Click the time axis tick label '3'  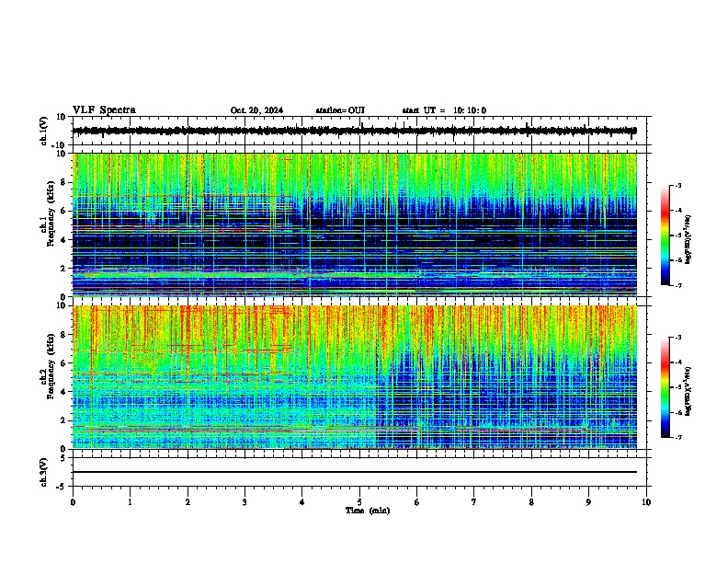click(245, 502)
